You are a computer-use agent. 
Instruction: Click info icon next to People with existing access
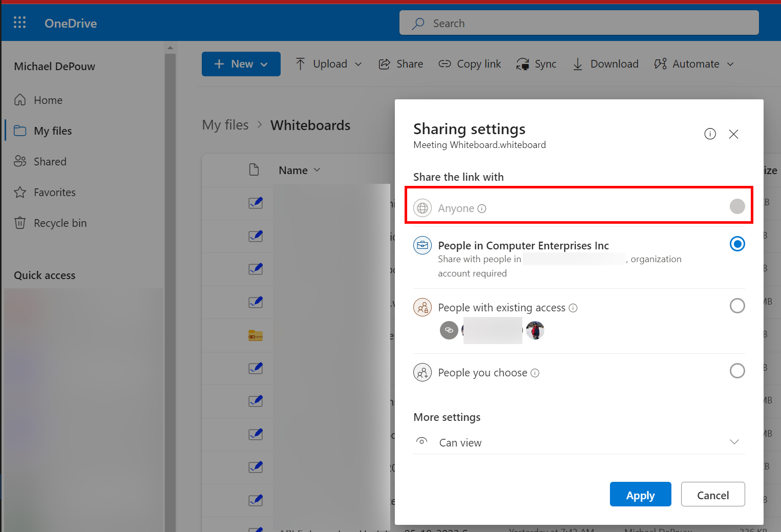point(573,308)
